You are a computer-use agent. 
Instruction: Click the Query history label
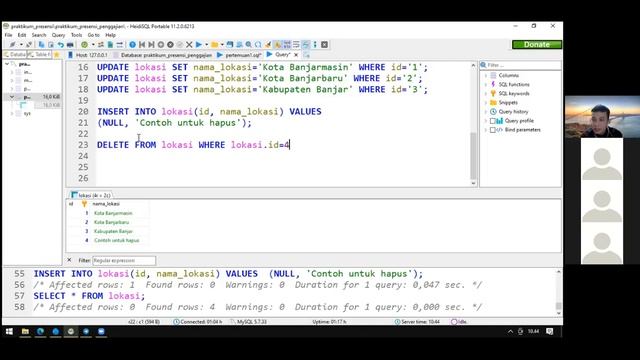[x=513, y=112]
